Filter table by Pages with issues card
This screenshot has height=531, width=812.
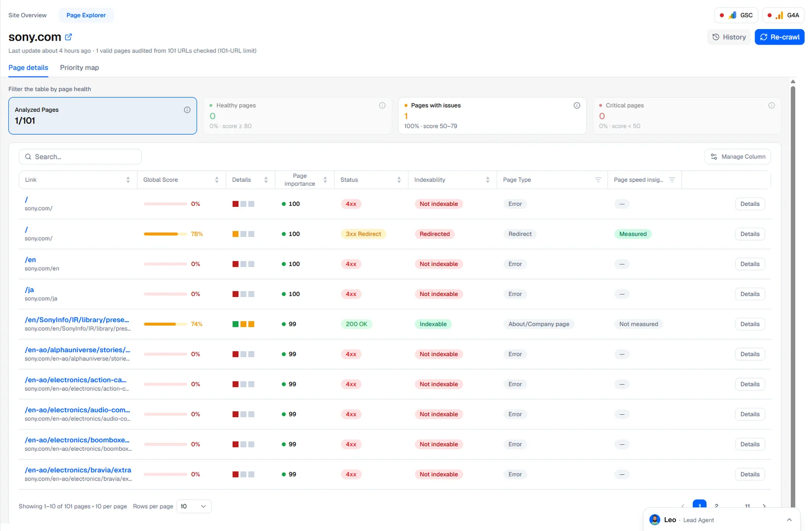[x=492, y=116]
